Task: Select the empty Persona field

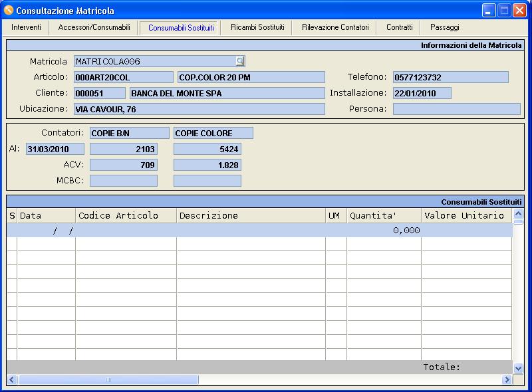Action: (x=456, y=109)
